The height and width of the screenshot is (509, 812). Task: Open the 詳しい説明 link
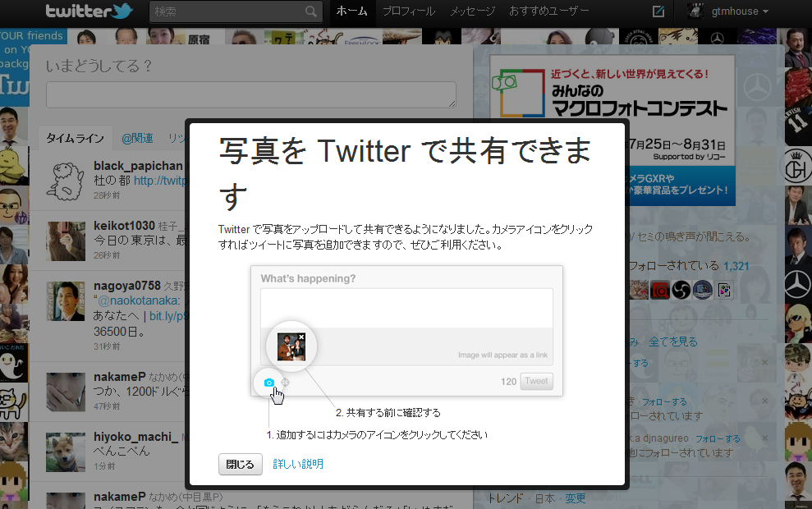coord(298,464)
